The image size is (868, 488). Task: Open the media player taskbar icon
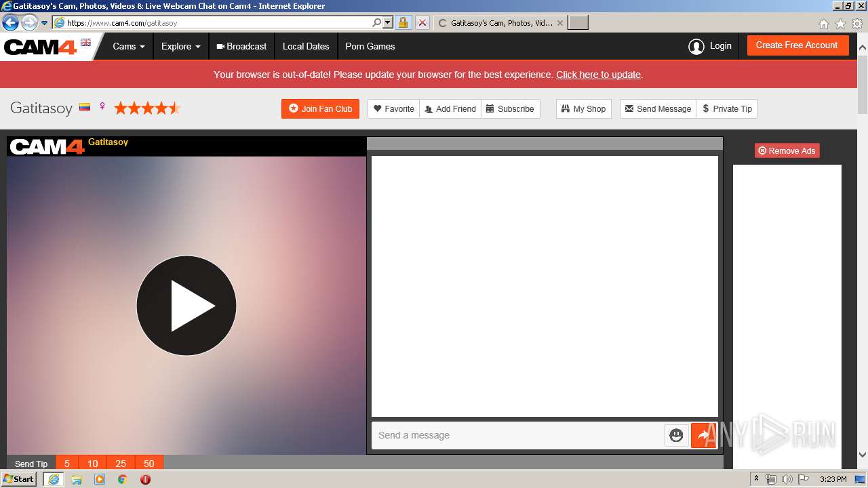(100, 479)
